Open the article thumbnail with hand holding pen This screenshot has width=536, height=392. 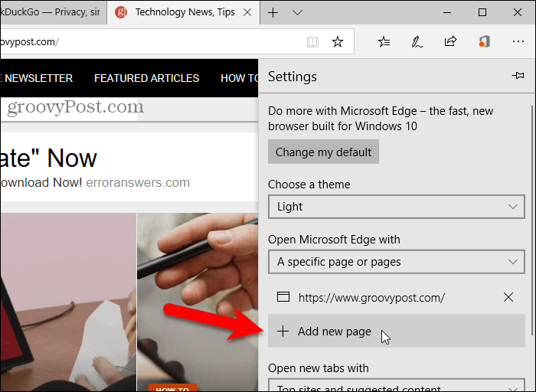coord(198,302)
